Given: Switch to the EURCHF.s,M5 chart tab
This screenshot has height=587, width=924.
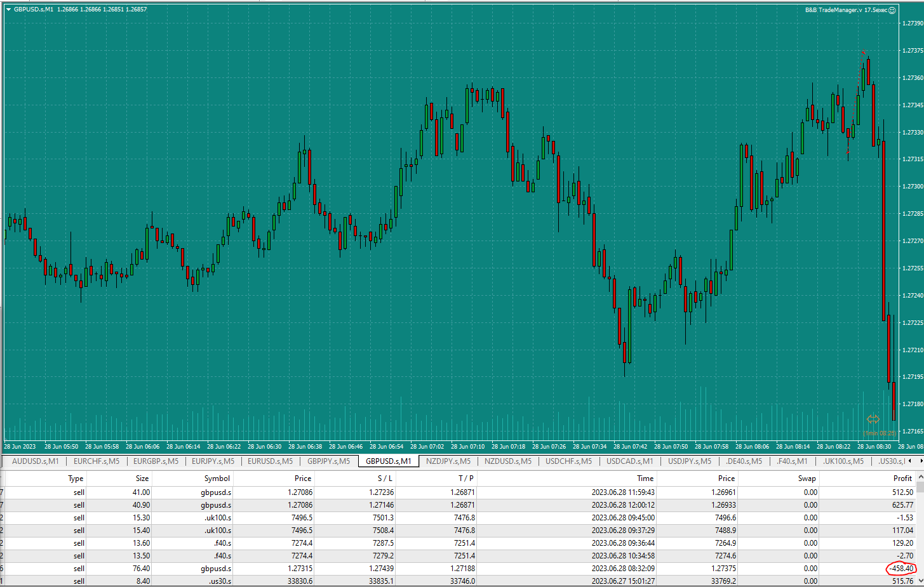Looking at the screenshot, I should [x=97, y=461].
